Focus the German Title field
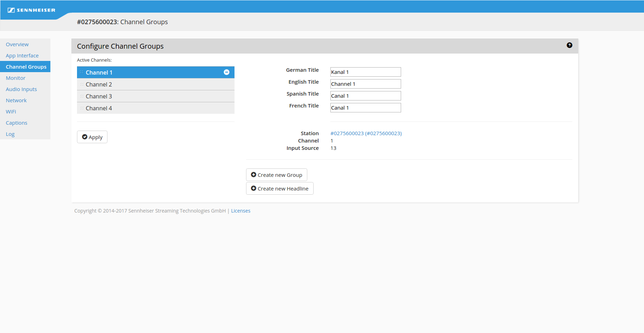 tap(365, 72)
